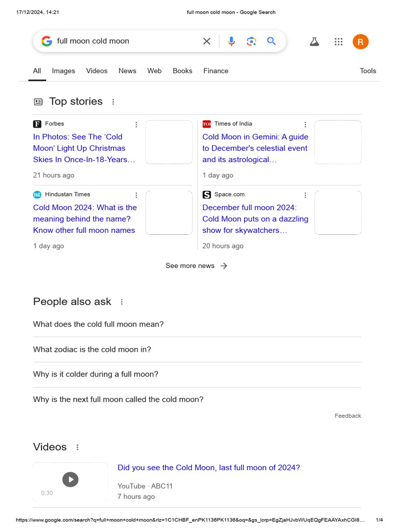This screenshot has height=532, width=399.
Task: Open Space.com December full moon 2024 article
Action: (x=255, y=219)
